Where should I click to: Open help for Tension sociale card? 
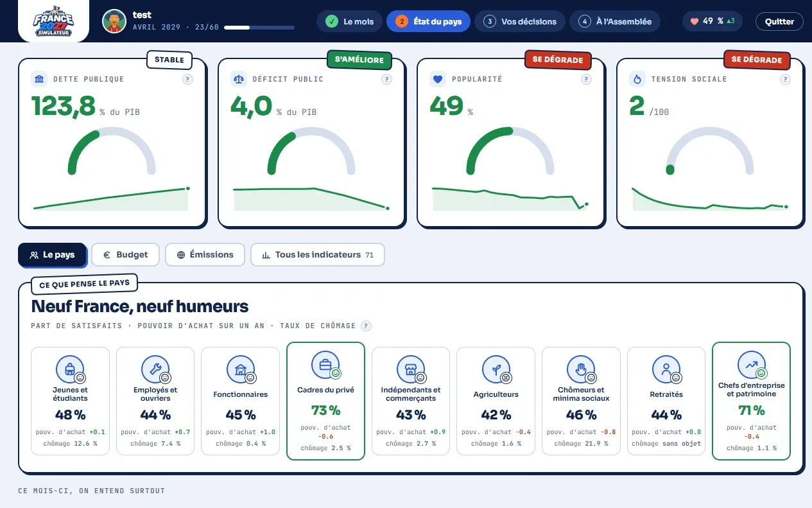pyautogui.click(x=785, y=80)
